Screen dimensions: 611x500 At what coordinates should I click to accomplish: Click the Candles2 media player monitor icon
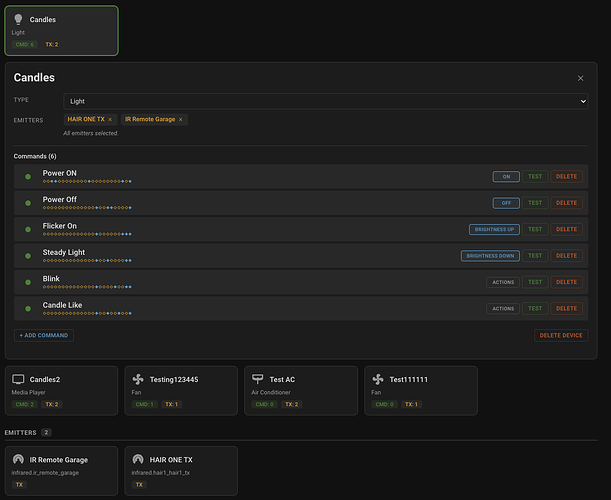18,379
